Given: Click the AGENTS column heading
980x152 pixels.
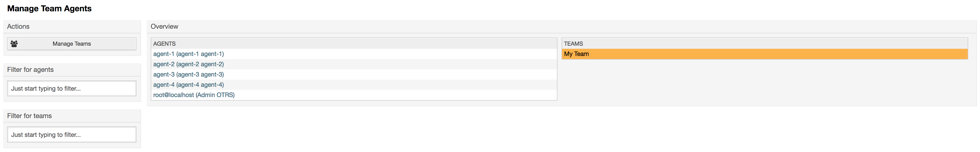Looking at the screenshot, I should [x=164, y=44].
